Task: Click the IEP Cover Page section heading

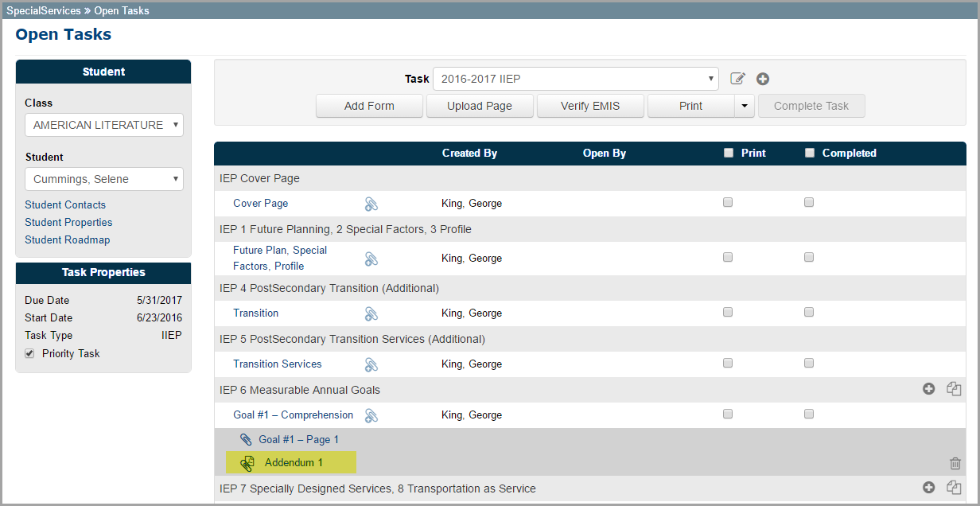Action: (x=259, y=178)
